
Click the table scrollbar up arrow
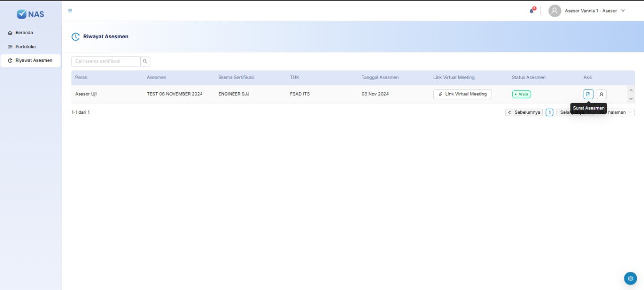click(x=631, y=90)
